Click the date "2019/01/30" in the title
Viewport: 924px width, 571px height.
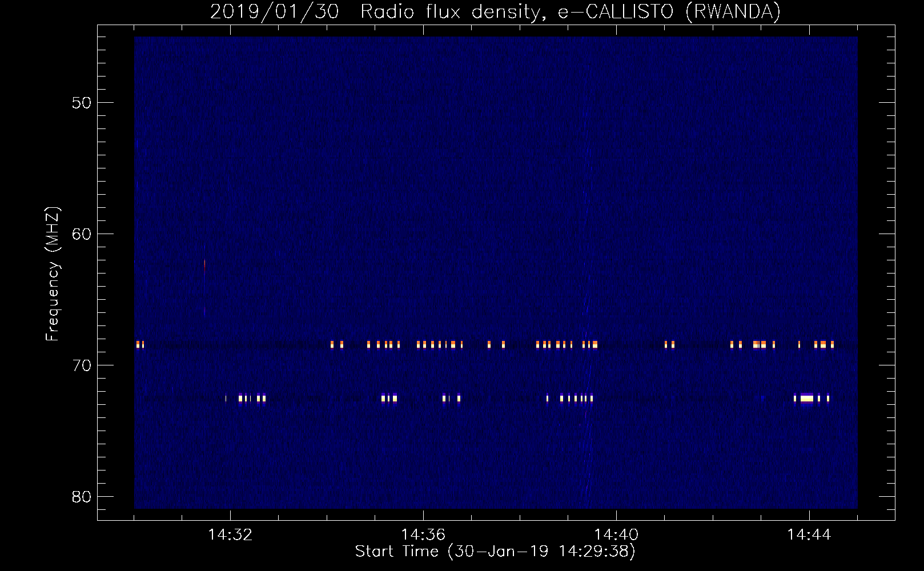(x=275, y=11)
